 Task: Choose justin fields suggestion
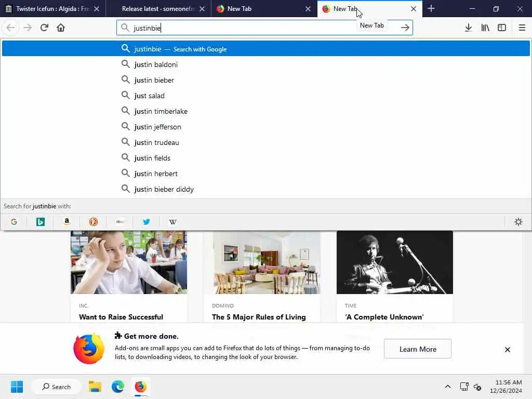(x=265, y=158)
